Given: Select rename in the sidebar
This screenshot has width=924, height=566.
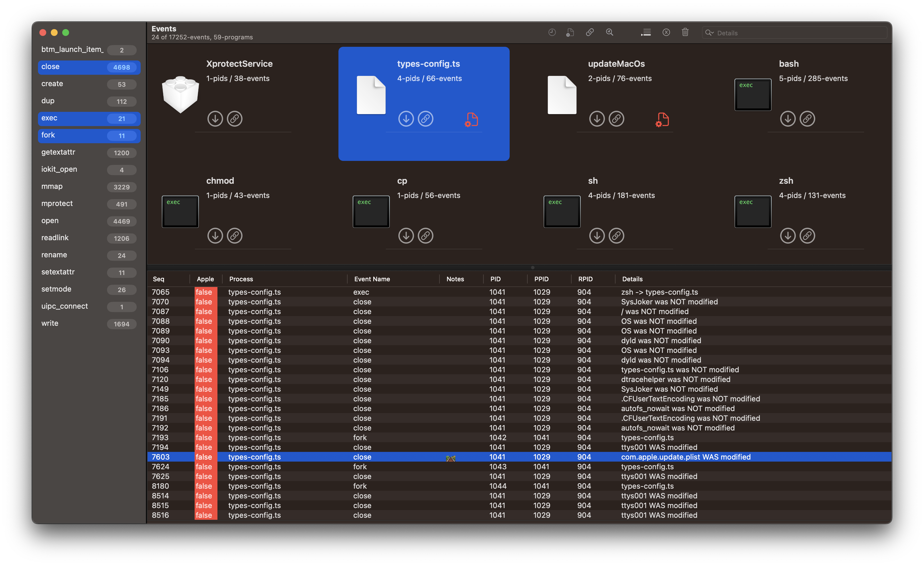Looking at the screenshot, I should click(x=89, y=255).
